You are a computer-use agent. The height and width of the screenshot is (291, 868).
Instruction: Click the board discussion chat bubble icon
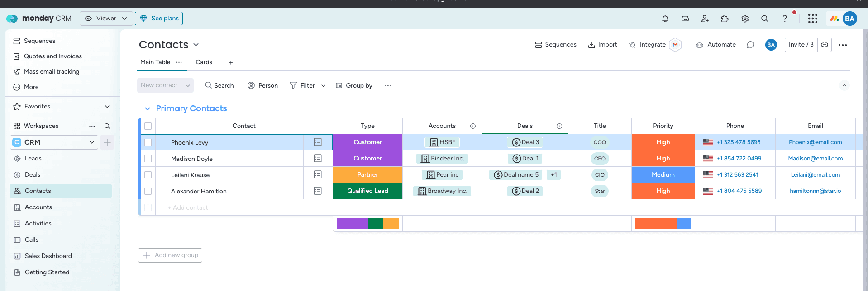(x=750, y=45)
